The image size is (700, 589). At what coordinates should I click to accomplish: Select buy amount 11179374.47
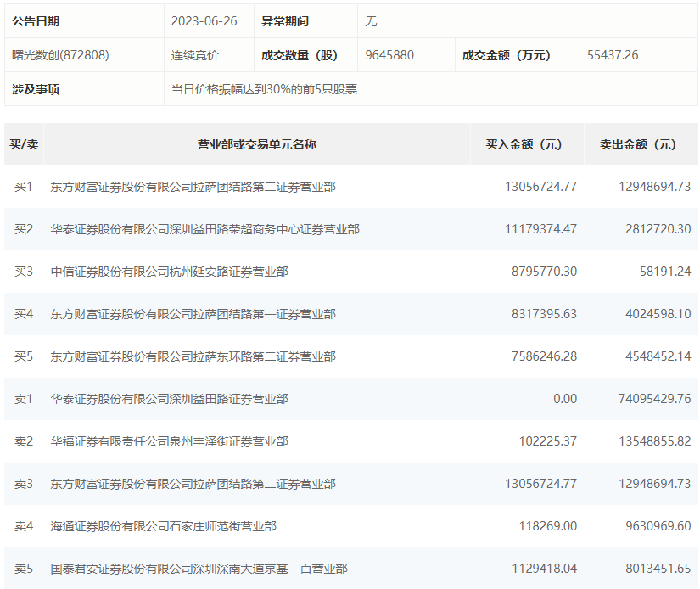540,228
